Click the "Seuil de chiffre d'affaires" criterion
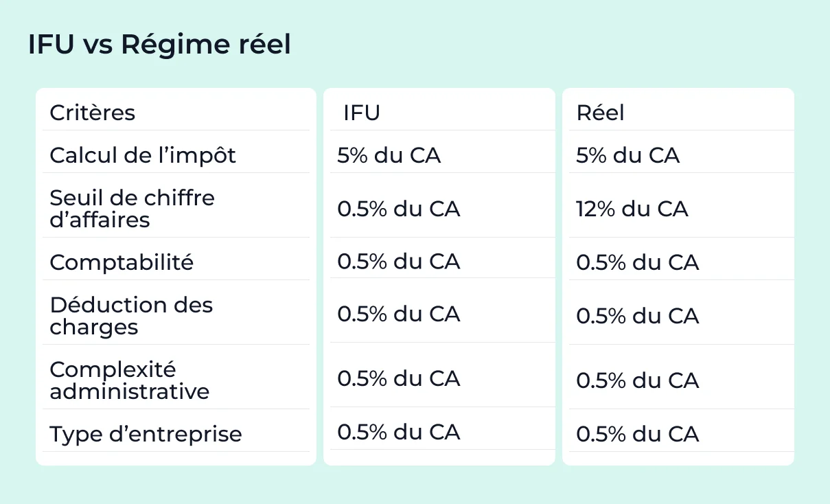The height and width of the screenshot is (504, 830). (x=132, y=209)
